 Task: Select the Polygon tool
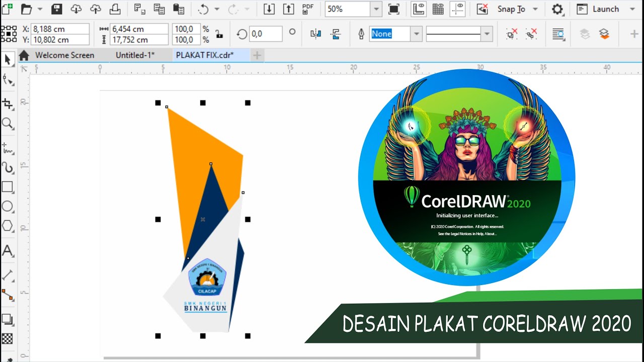click(8, 226)
